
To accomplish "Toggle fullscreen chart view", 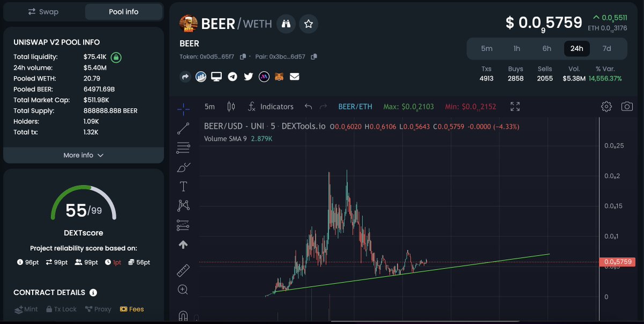I will (514, 106).
